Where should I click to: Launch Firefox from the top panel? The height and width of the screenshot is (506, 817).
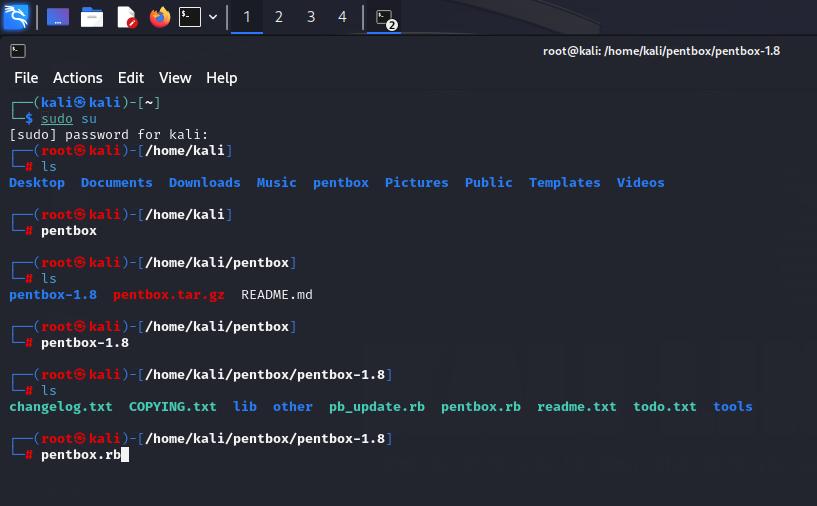click(x=160, y=17)
